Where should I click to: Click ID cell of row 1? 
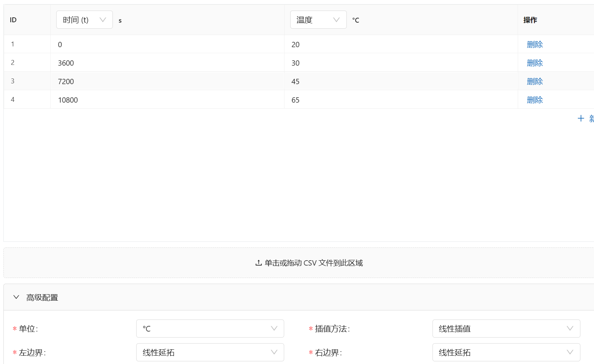[x=27, y=44]
